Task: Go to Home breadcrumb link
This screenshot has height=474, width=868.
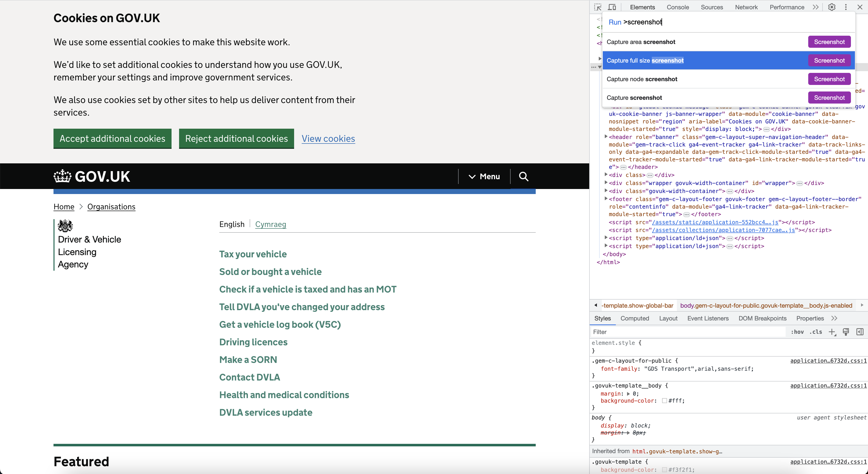Action: pyautogui.click(x=64, y=207)
